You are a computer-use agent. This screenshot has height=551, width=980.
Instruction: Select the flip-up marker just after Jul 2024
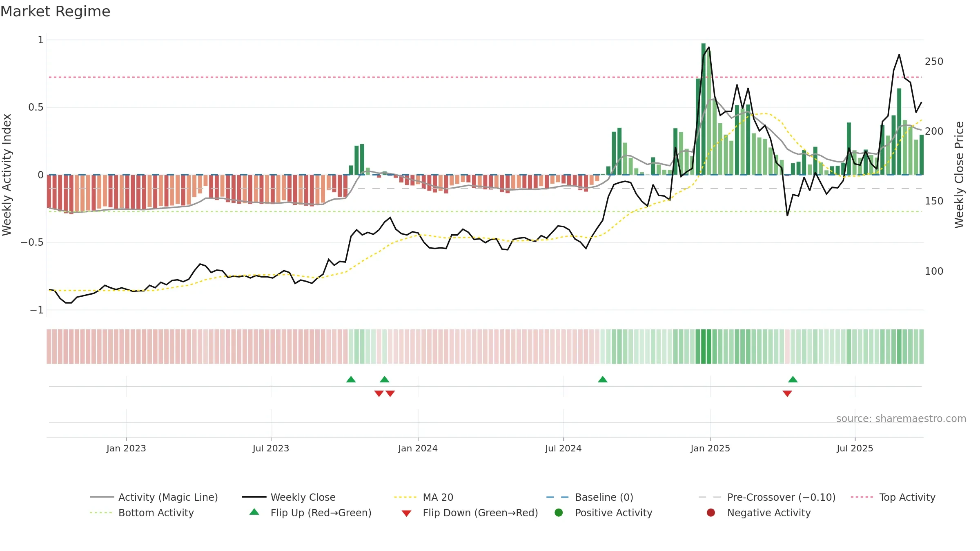tap(603, 380)
